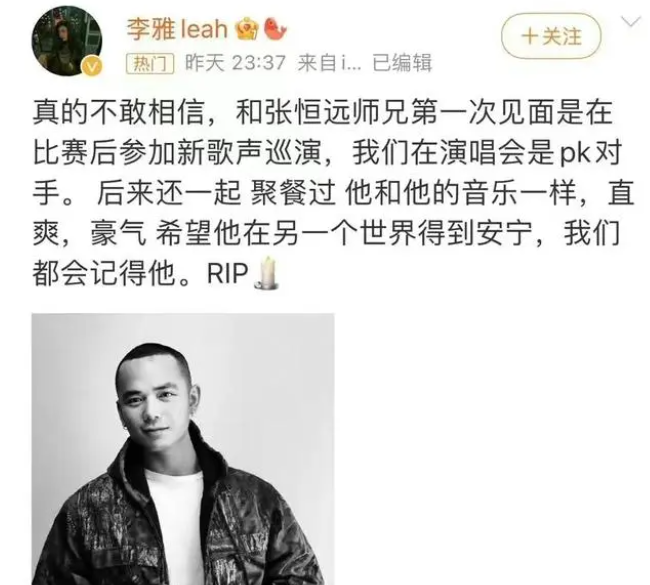Tap the 昨天 23:37 timestamp
650x585 pixels.
[235, 63]
